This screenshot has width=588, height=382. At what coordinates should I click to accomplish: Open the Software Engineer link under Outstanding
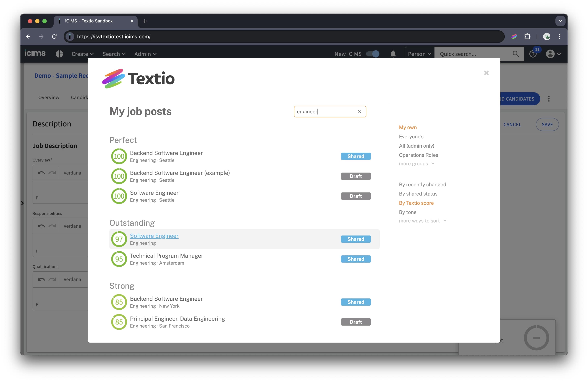(154, 236)
